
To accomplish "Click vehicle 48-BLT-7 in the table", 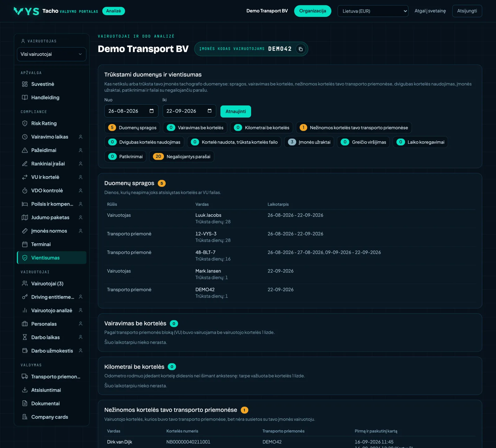I will point(206,252).
